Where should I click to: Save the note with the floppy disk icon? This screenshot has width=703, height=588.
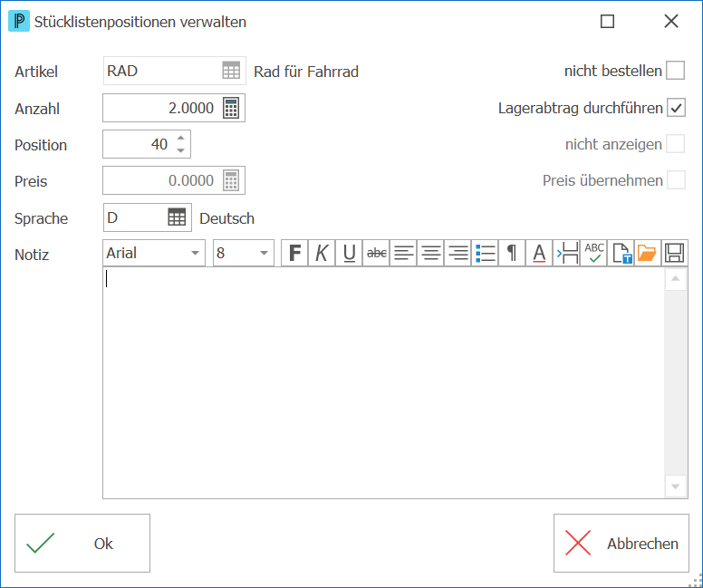coord(675,253)
